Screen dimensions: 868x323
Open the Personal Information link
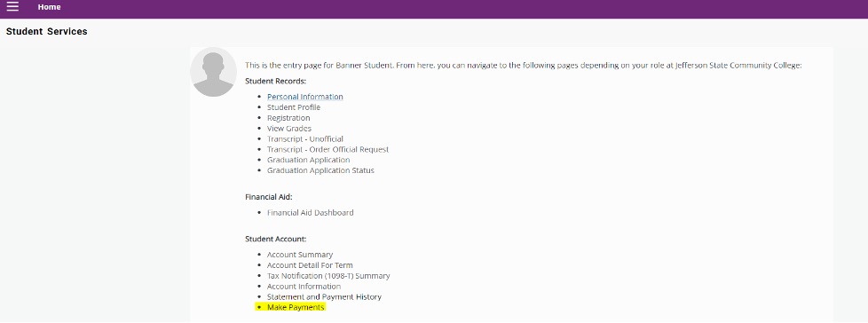305,97
